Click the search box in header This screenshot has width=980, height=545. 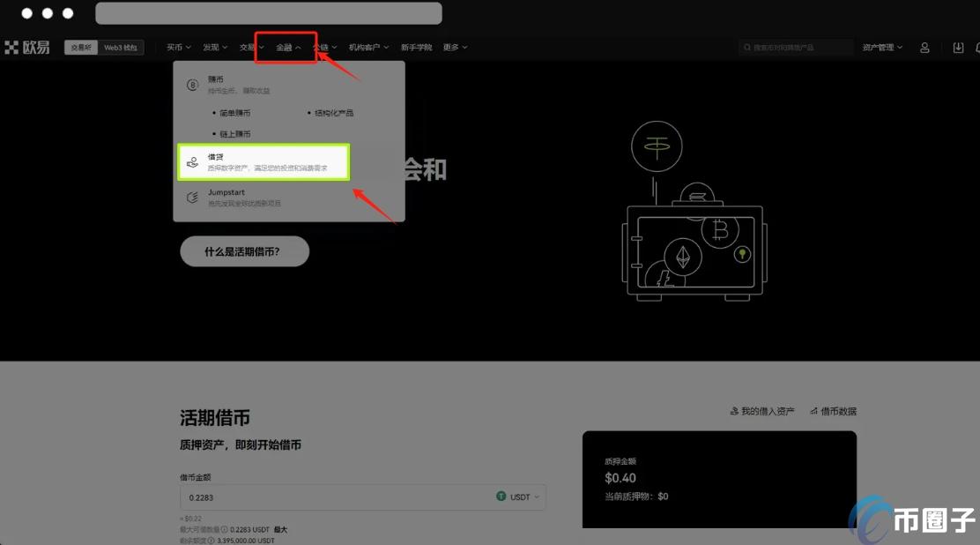[796, 48]
